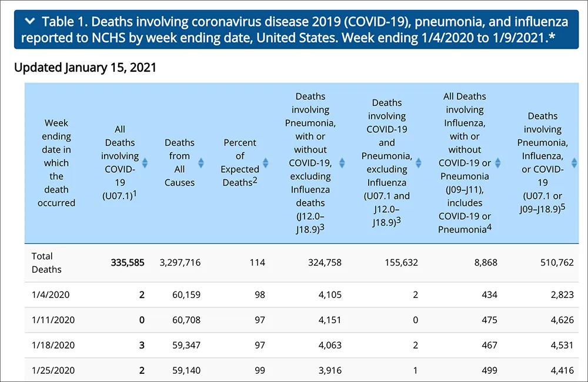This screenshot has height=382, width=588.
Task: Sort by Pneumonia, Influenza, or COVID-19 column
Action: pyautogui.click(x=574, y=163)
